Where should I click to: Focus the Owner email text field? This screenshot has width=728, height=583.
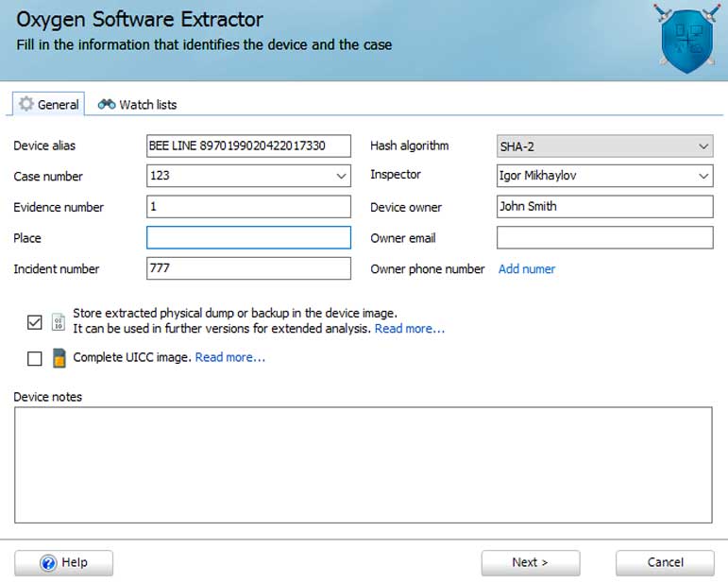(x=604, y=238)
